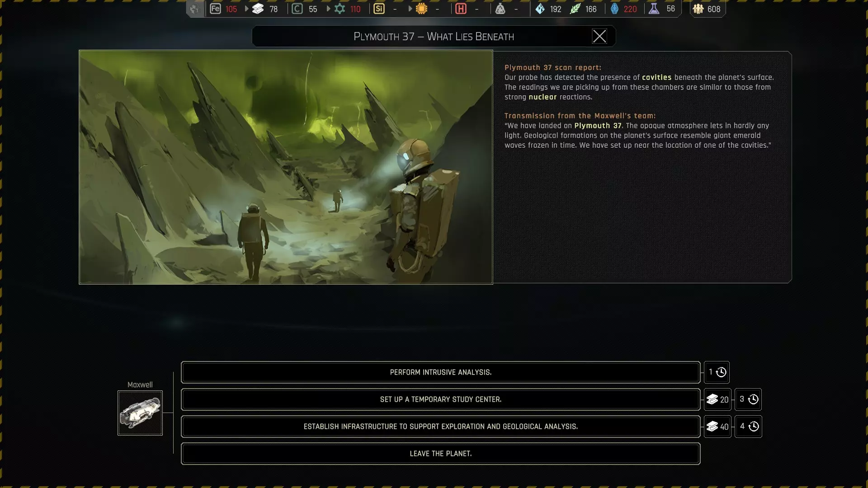Click the alloy plates resource icon in top bar
The width and height of the screenshot is (868, 488).
258,9
